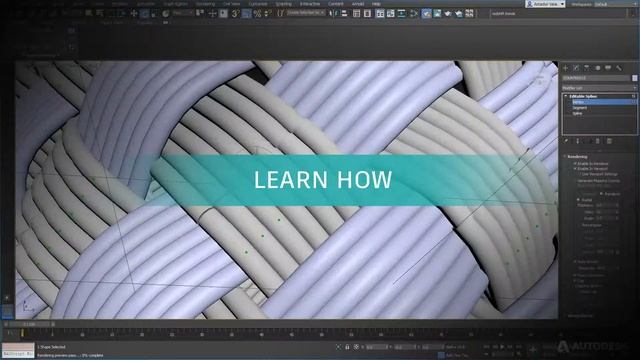This screenshot has height=360, width=640.
Task: Toggle the 3D Snaps button
Action: coord(236,13)
